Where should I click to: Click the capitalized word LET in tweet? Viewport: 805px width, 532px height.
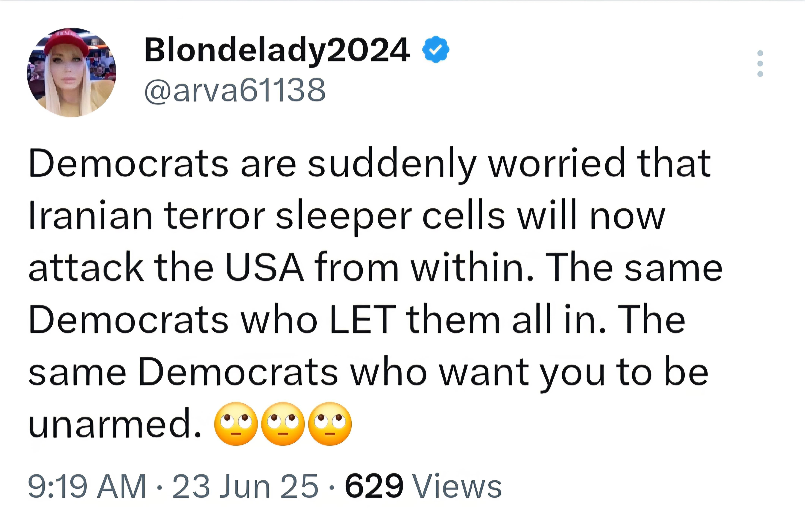tap(362, 319)
